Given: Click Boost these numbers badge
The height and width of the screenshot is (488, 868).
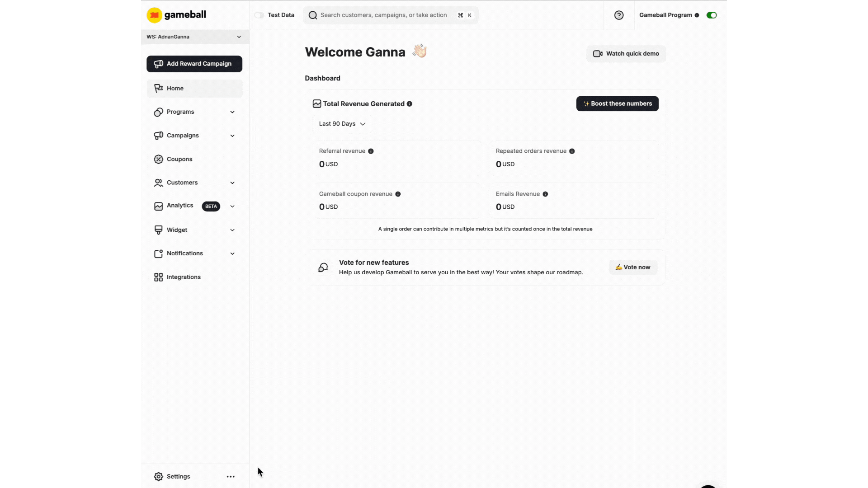Looking at the screenshot, I should [618, 103].
